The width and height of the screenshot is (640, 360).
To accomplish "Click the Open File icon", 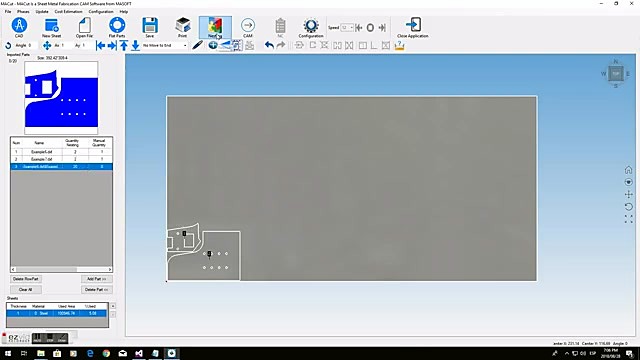I will point(84,25).
